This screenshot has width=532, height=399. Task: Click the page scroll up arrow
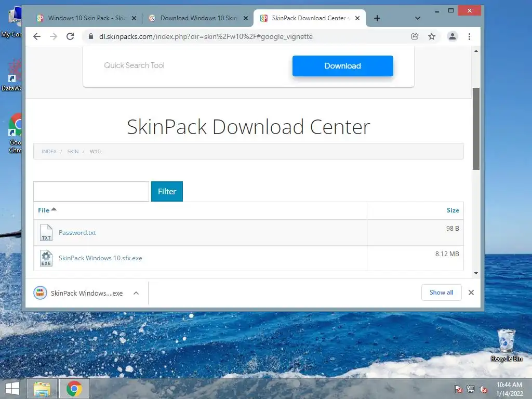(476, 51)
